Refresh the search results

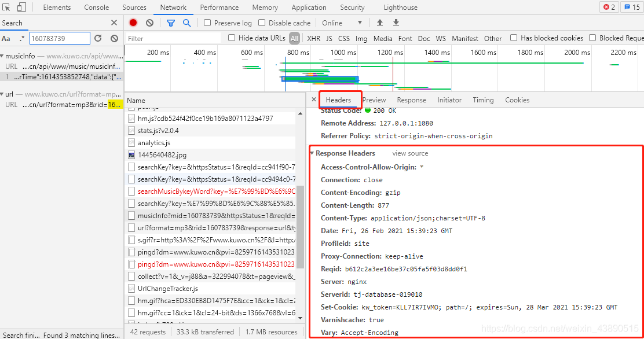click(98, 38)
